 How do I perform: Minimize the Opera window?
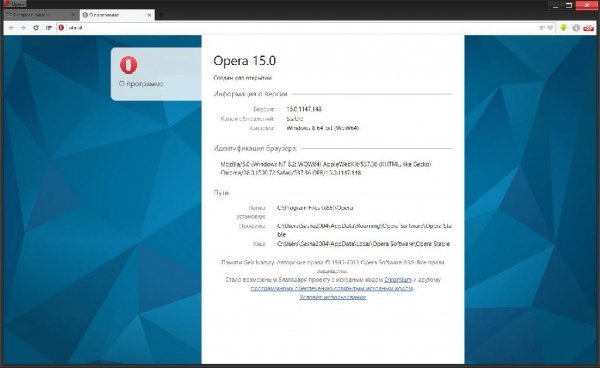pos(556,5)
